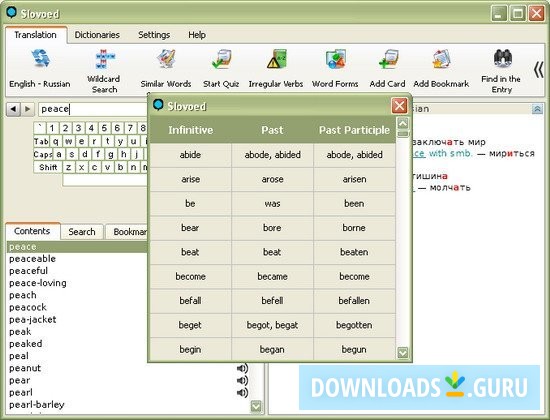Play pronunciation for the word peanut
550x420 pixels.
242,368
